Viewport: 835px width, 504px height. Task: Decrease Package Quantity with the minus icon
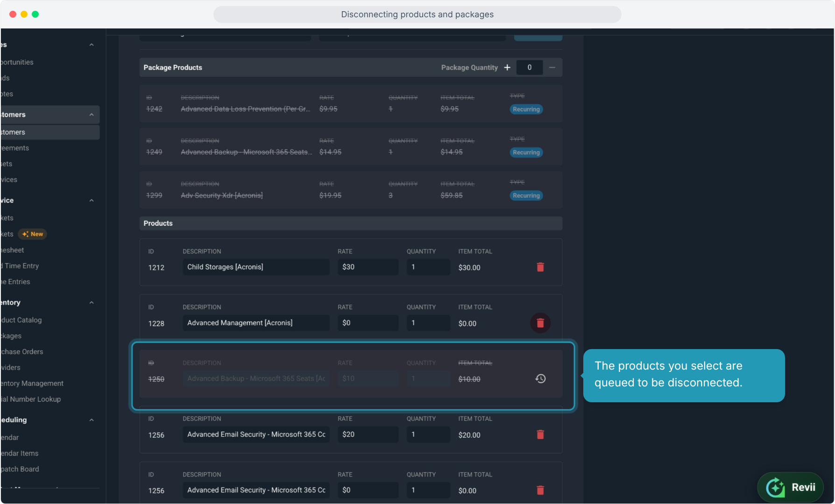coord(552,68)
